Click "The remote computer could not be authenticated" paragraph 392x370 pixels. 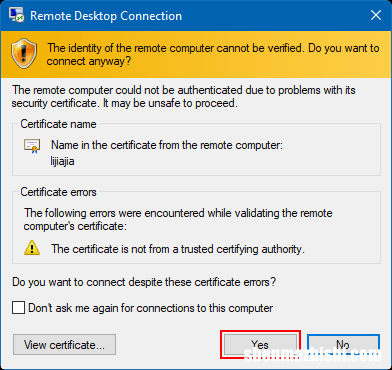[x=184, y=97]
